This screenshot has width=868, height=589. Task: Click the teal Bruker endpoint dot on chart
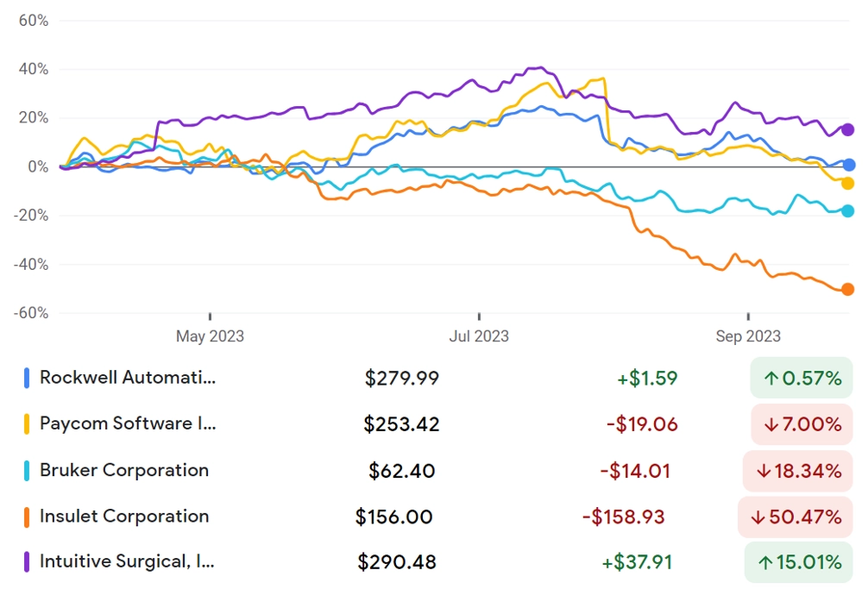(x=847, y=210)
